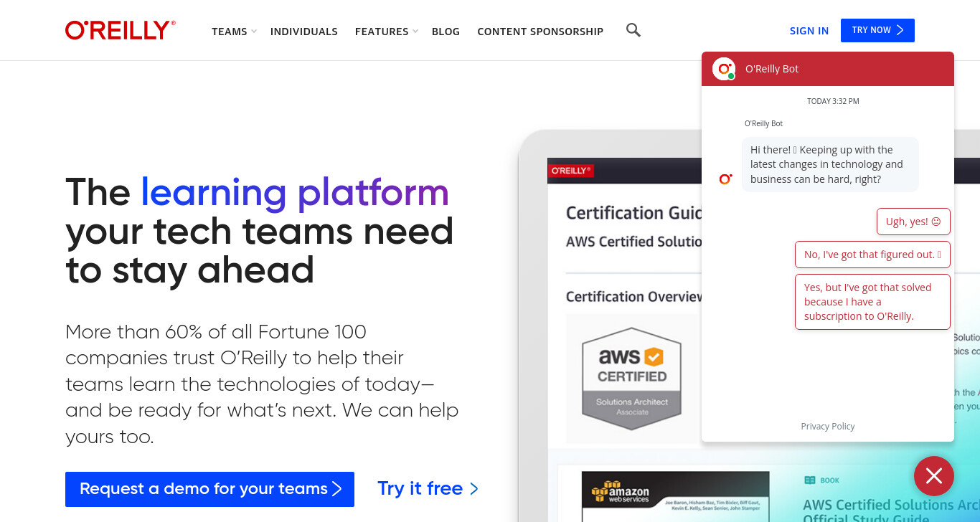The image size is (980, 522).
Task: Click the 'O'Reilly Bot' title in chat header
Action: coord(772,69)
